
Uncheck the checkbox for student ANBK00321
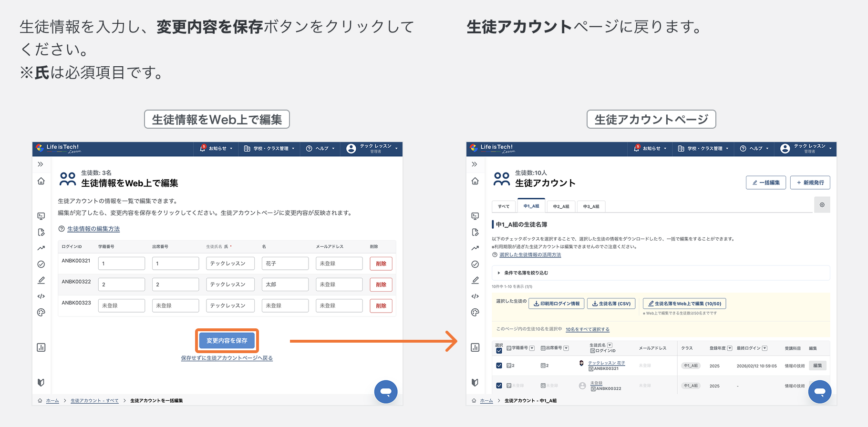click(x=499, y=366)
